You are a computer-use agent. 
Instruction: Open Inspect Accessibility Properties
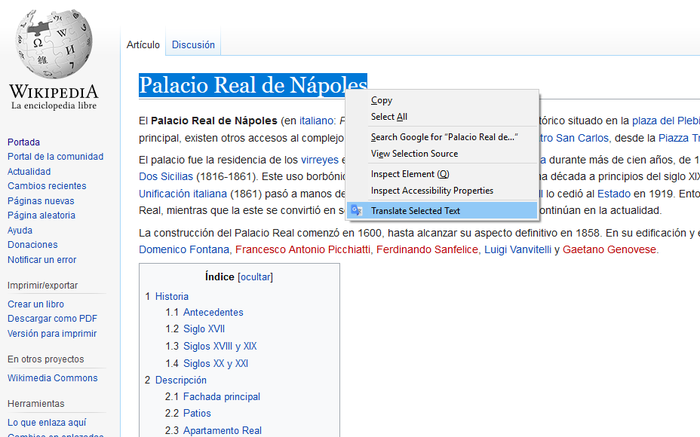pyautogui.click(x=432, y=190)
